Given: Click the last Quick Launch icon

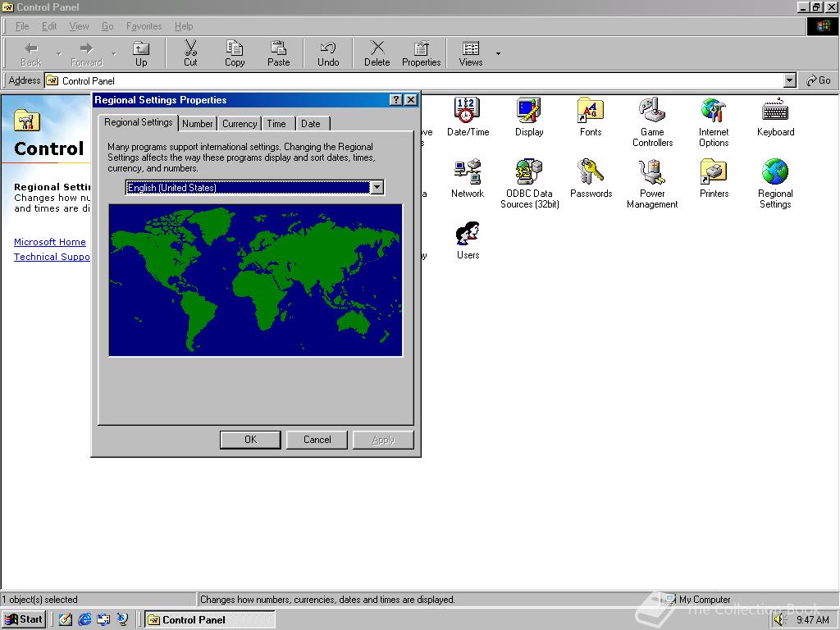Looking at the screenshot, I should tap(123, 620).
